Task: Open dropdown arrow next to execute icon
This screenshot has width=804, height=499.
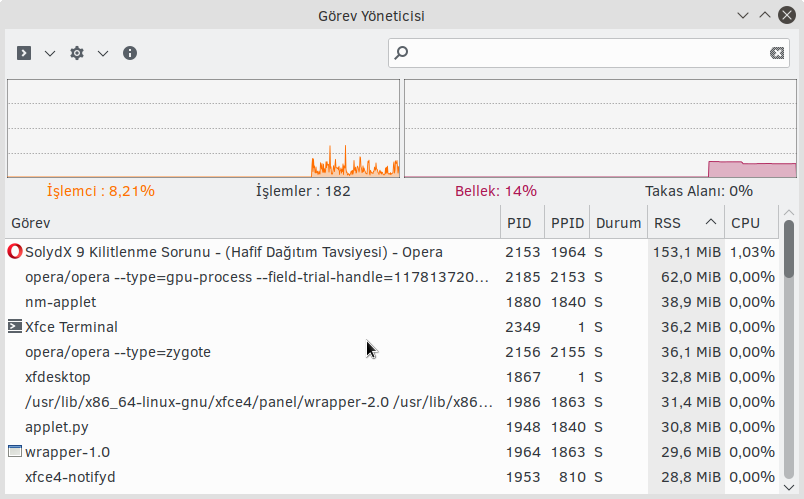Action: coord(50,53)
